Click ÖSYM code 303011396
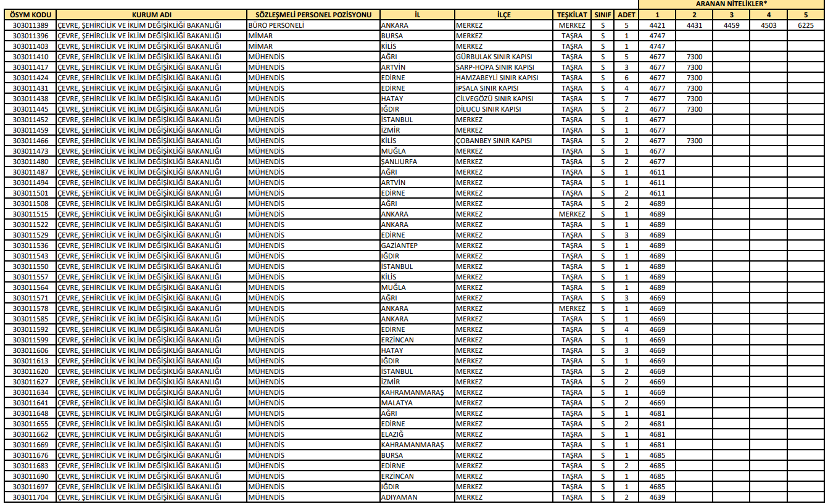The height and width of the screenshot is (504, 828). click(x=30, y=36)
